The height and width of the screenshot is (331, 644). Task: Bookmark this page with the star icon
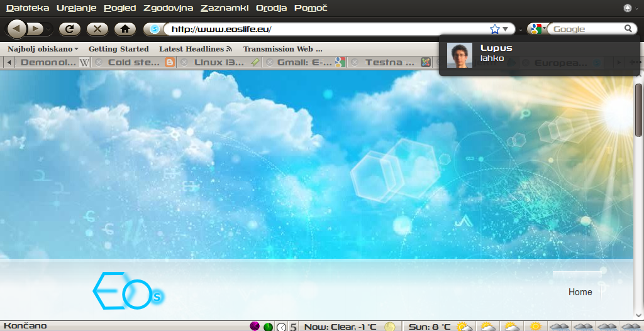(495, 29)
